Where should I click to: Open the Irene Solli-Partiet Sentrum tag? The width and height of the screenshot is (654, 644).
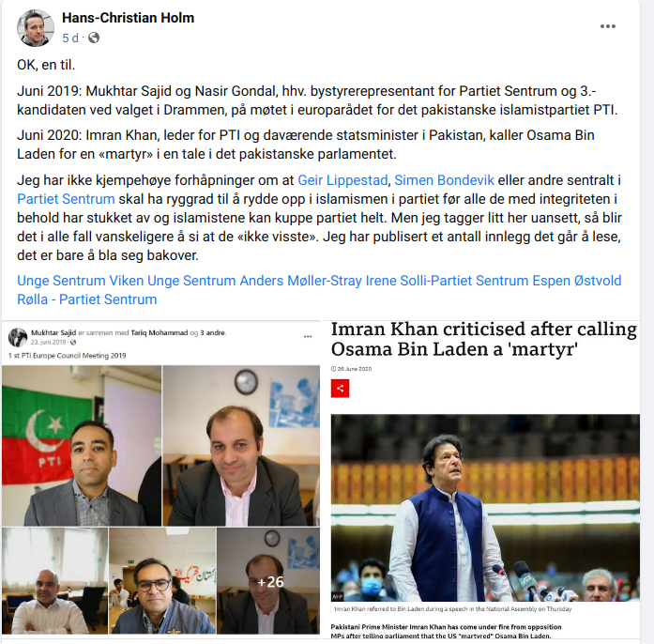(448, 281)
